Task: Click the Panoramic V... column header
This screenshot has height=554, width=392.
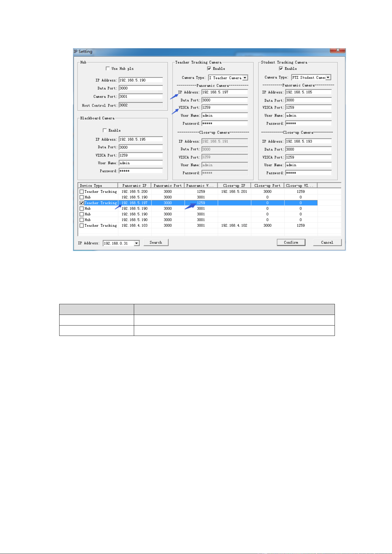Action: [201, 186]
